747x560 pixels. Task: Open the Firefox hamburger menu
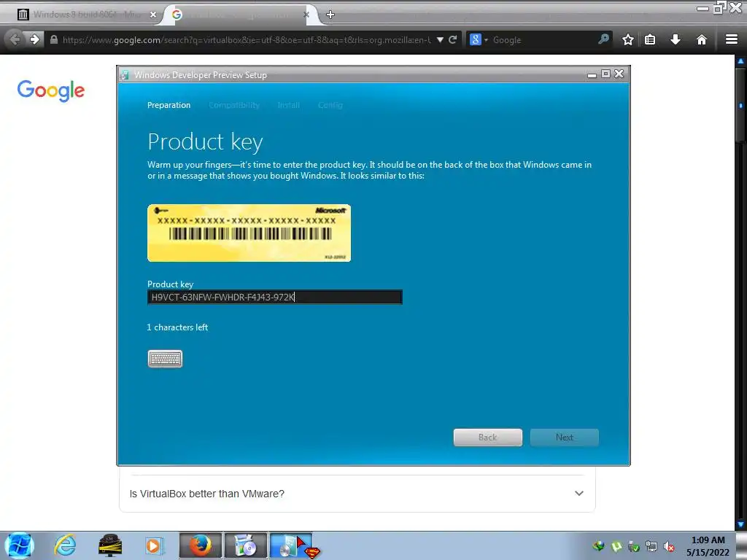(732, 39)
